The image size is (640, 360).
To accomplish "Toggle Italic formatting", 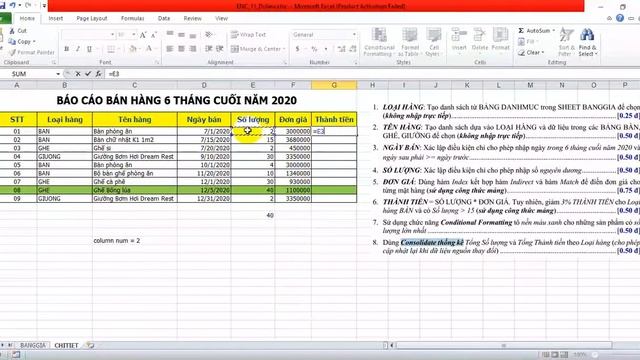I will click(78, 49).
